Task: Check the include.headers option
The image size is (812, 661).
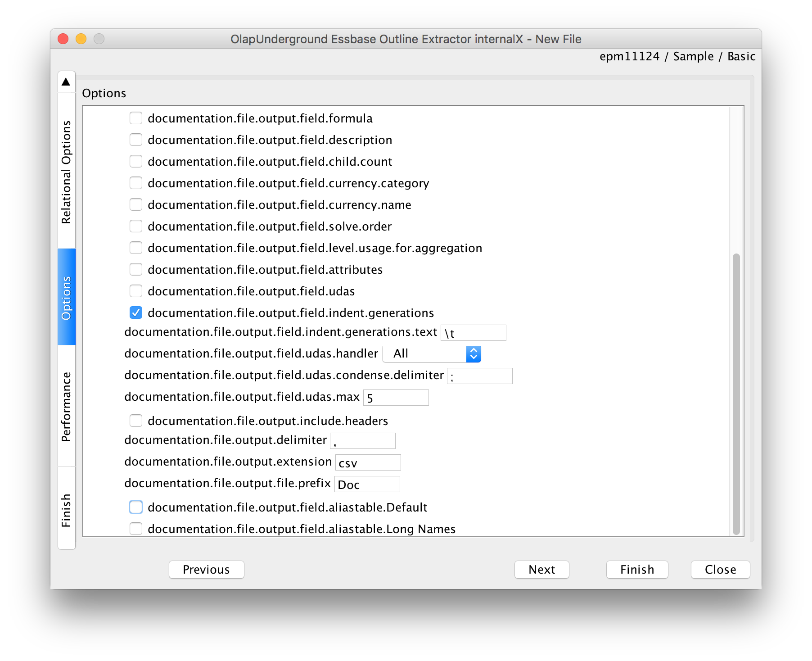Action: click(136, 421)
